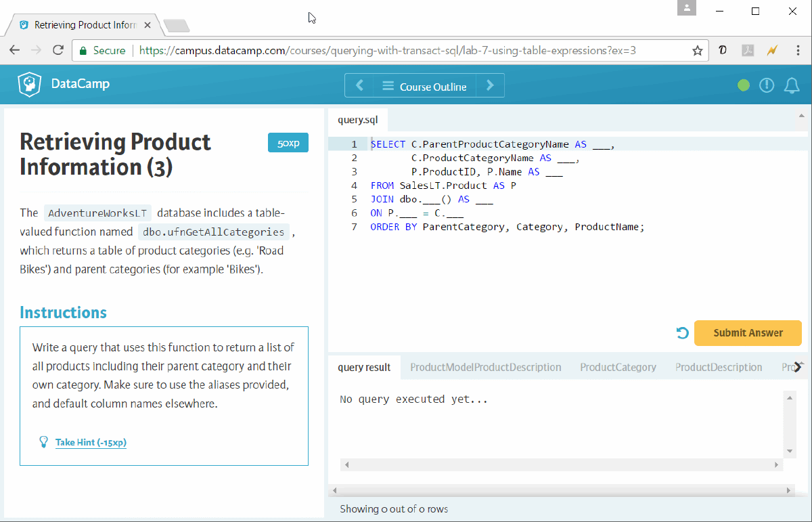Viewport: 812px width, 522px height.
Task: Open the Adobe Acrobat extension icon
Action: (x=748, y=50)
